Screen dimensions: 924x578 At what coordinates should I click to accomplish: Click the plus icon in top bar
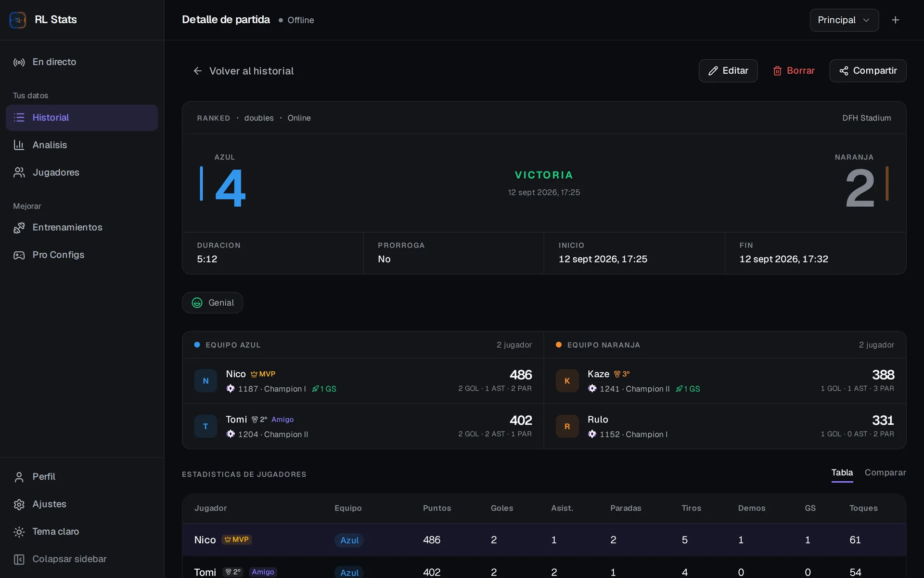coord(896,20)
